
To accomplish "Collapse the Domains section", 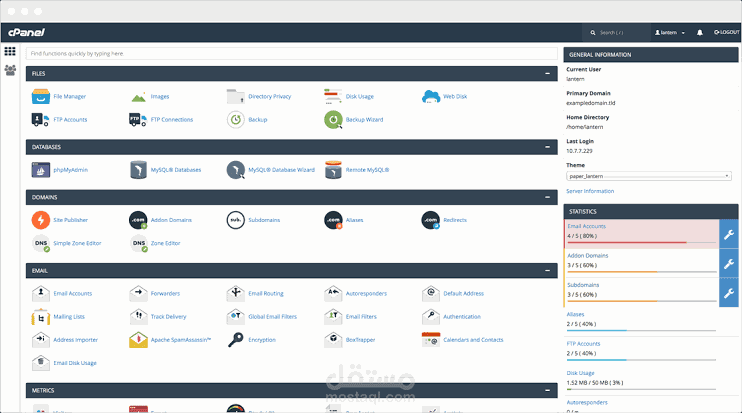I will (548, 197).
